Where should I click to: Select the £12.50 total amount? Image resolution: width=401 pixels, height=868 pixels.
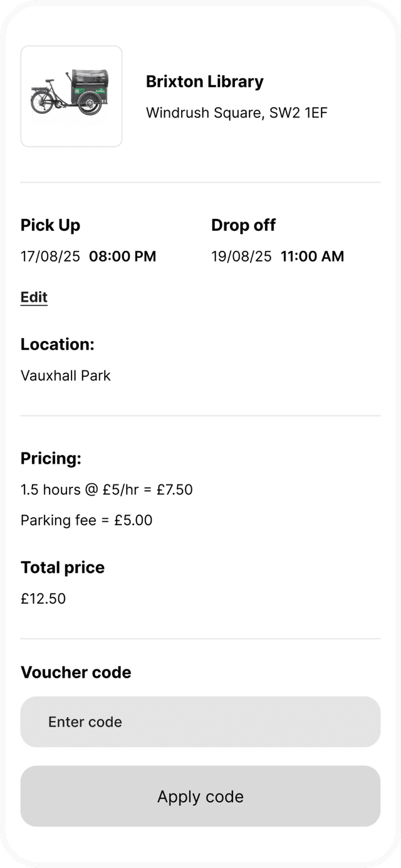pyautogui.click(x=43, y=598)
